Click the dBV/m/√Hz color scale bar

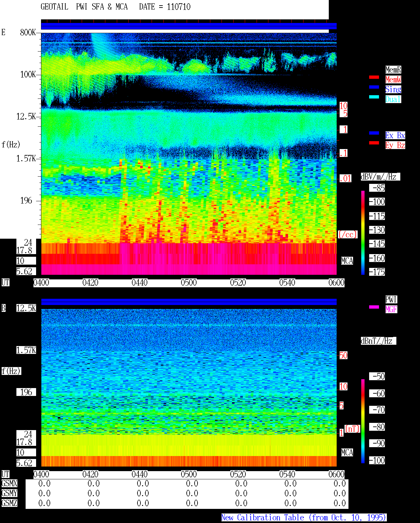(363, 232)
